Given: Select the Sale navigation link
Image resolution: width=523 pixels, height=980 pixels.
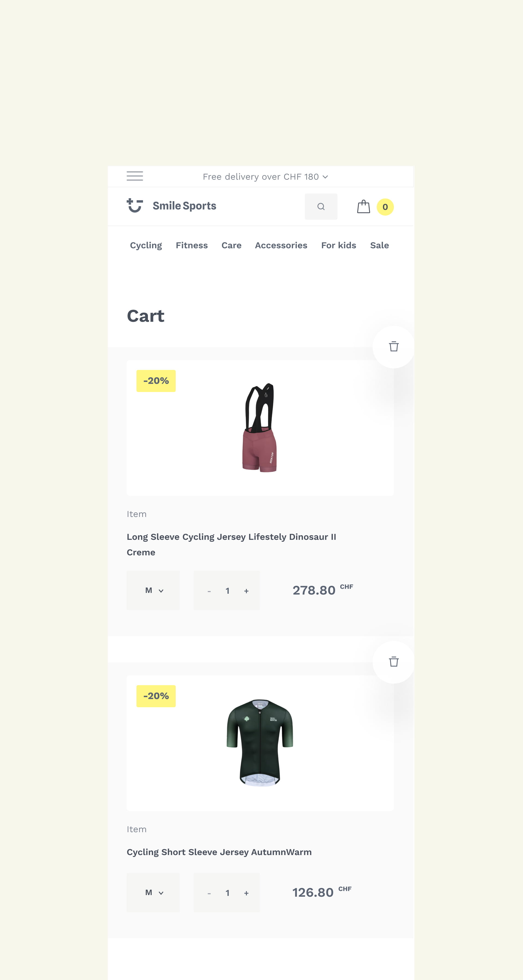Looking at the screenshot, I should (x=379, y=245).
